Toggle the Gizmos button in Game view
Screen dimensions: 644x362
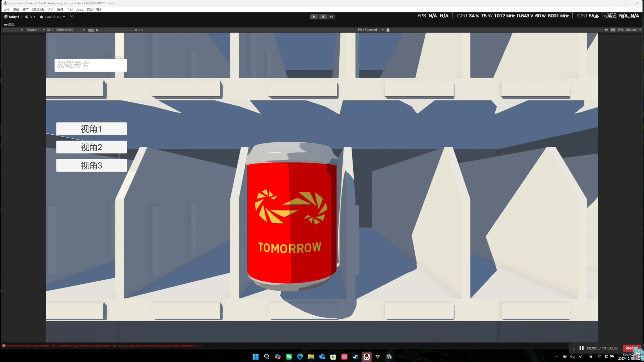631,30
